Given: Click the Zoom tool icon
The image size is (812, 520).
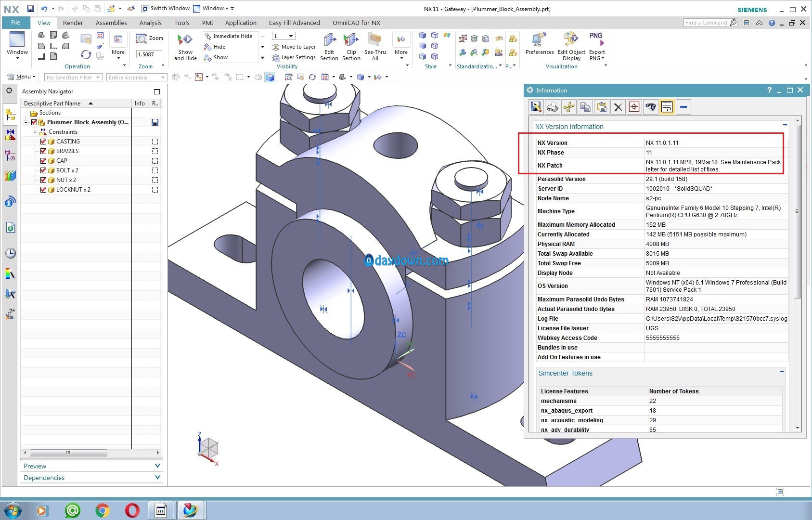Looking at the screenshot, I should click(141, 39).
